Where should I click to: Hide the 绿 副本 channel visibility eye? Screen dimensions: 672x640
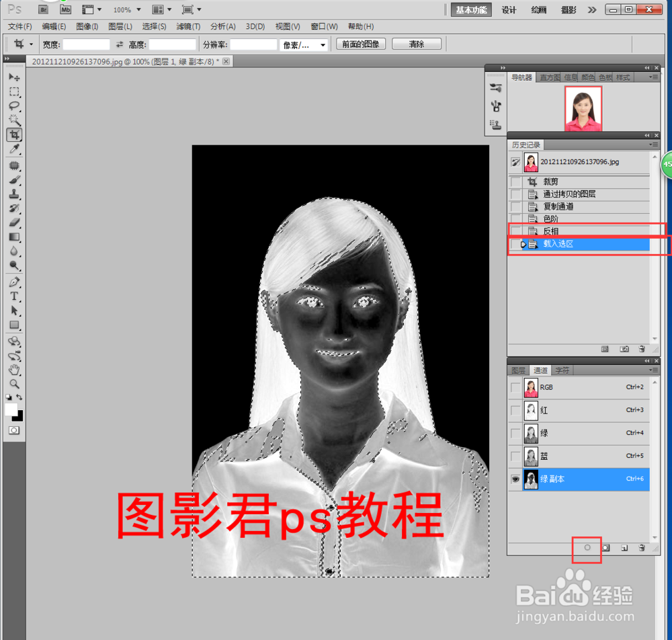point(515,479)
